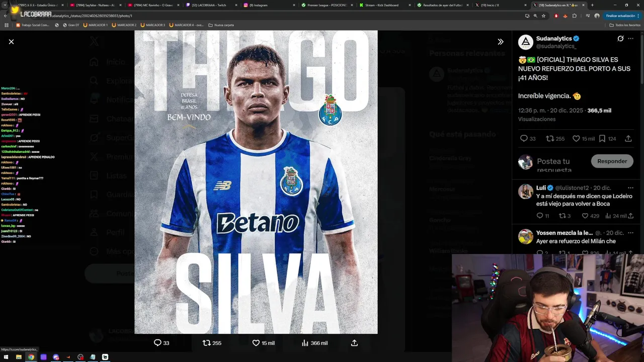Open Chrome profile avatar

click(x=597, y=16)
